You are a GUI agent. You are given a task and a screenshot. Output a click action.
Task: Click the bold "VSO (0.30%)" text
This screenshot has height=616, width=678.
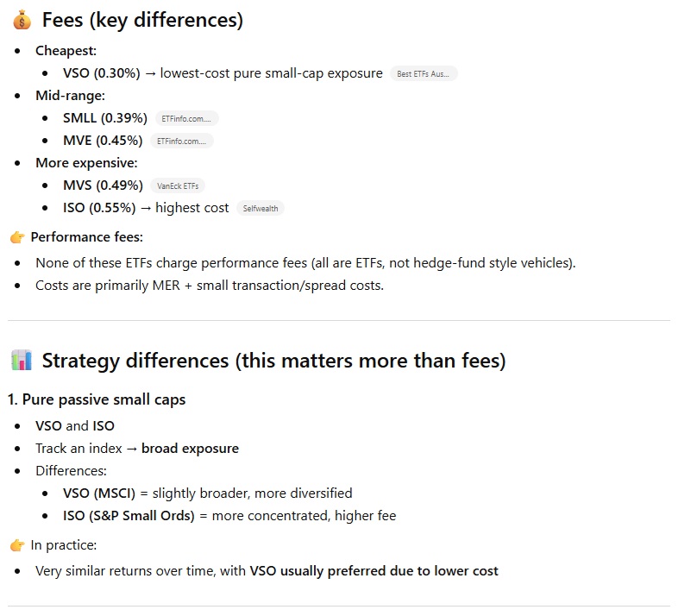(101, 73)
